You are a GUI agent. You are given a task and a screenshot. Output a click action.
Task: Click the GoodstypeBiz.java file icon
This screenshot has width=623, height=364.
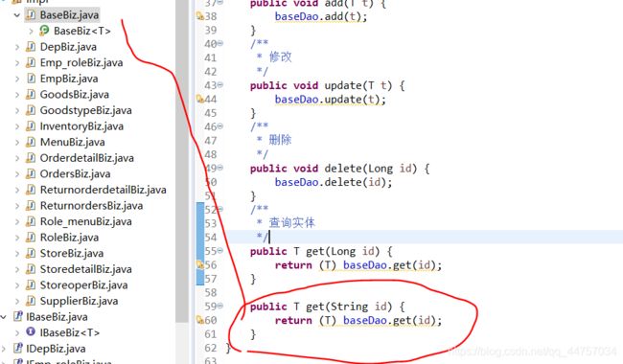click(x=31, y=110)
